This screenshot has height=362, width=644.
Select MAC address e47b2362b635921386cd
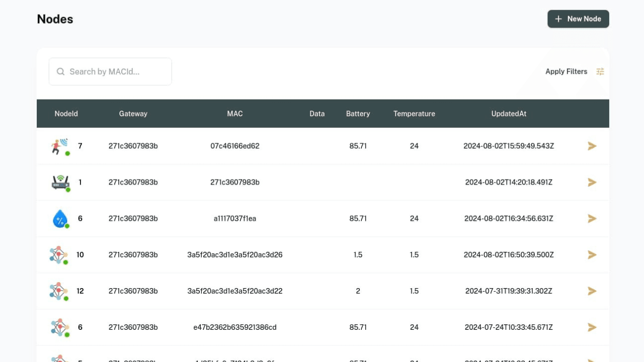235,327
